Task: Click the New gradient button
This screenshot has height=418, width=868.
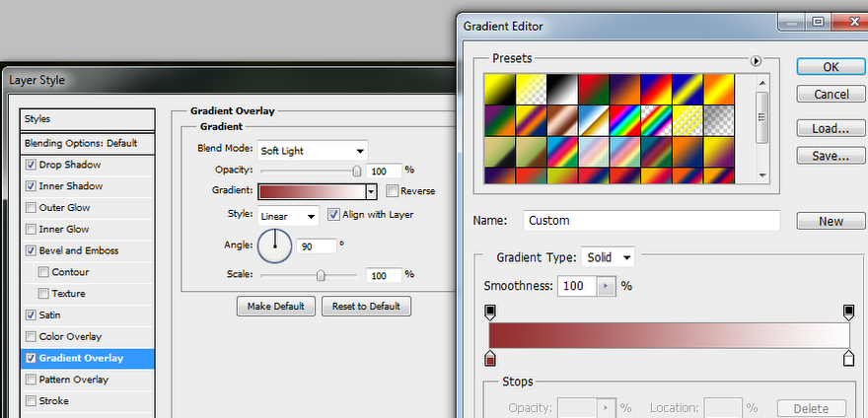Action: 831,221
